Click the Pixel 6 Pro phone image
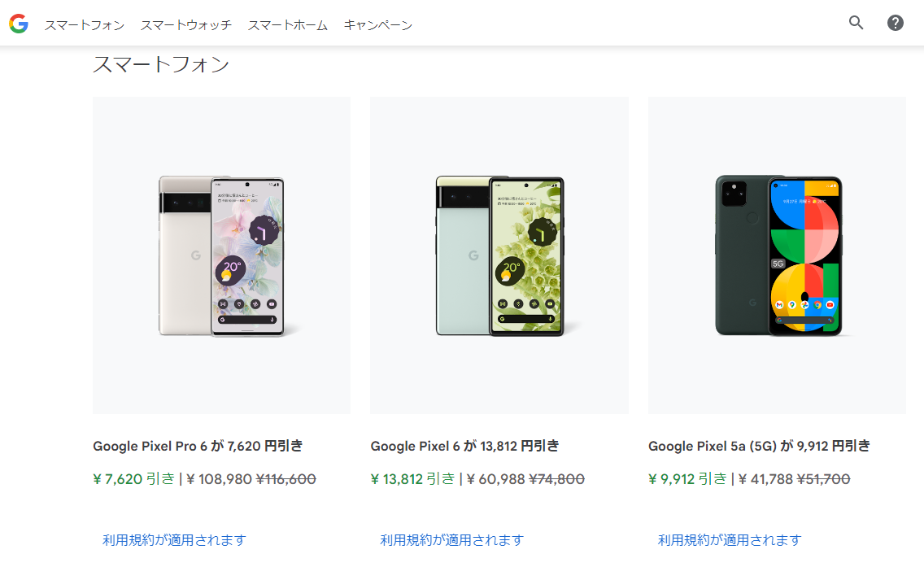This screenshot has height=567, width=924. pos(221,255)
